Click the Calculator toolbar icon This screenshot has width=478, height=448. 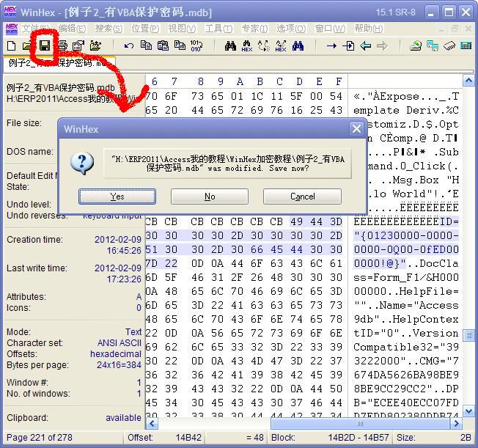(466, 46)
